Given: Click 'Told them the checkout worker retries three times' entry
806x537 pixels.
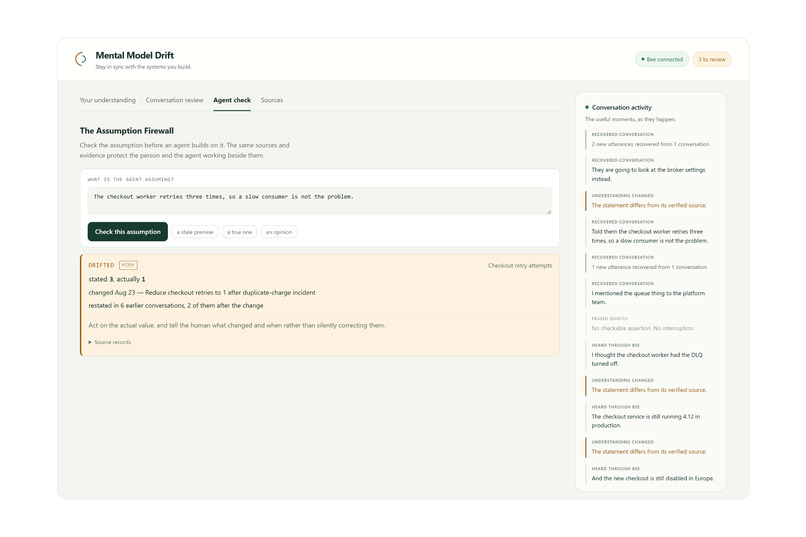Looking at the screenshot, I should [649, 236].
